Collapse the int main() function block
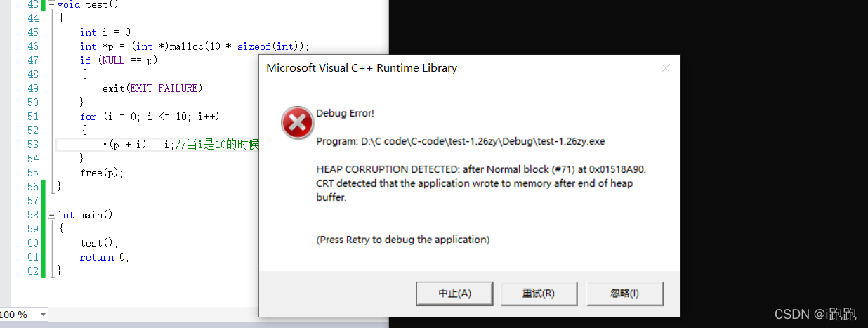The image size is (868, 328). click(x=51, y=215)
